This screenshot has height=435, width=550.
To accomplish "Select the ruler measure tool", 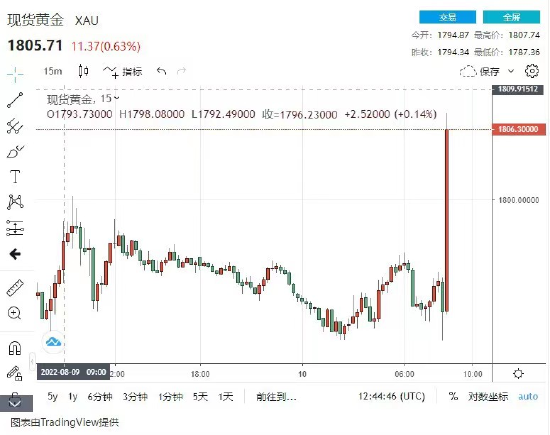I will click(x=15, y=288).
